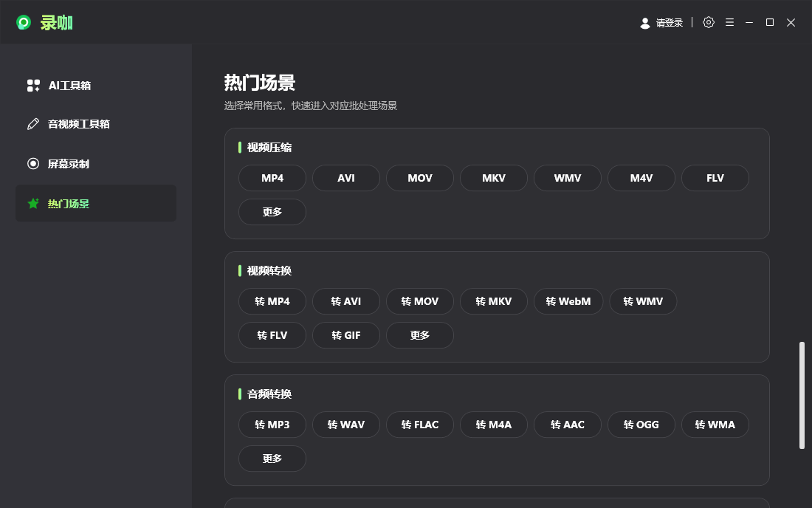812x508 pixels.
Task: Select 转 WMV video conversion
Action: coord(643,301)
